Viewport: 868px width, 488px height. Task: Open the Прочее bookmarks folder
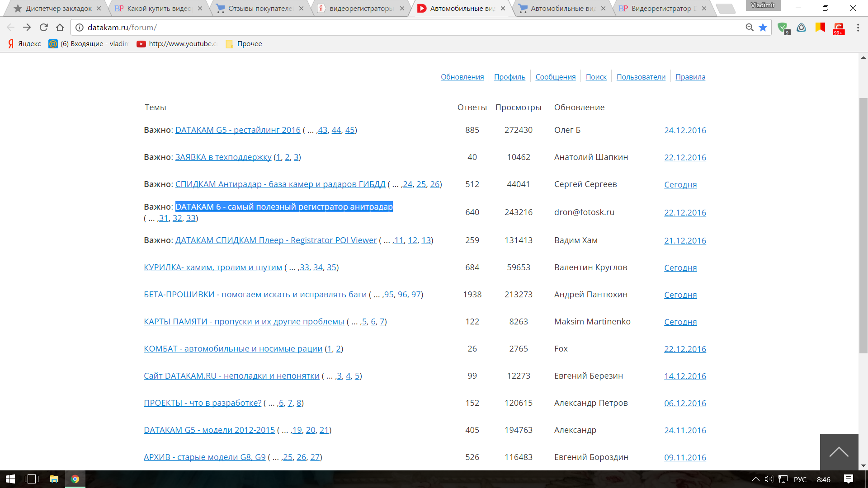(x=244, y=44)
